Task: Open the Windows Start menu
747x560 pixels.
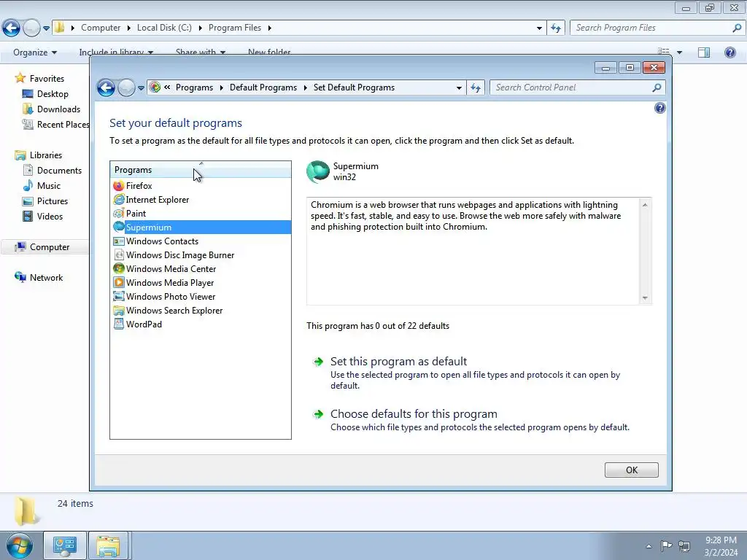Action: pos(20,545)
